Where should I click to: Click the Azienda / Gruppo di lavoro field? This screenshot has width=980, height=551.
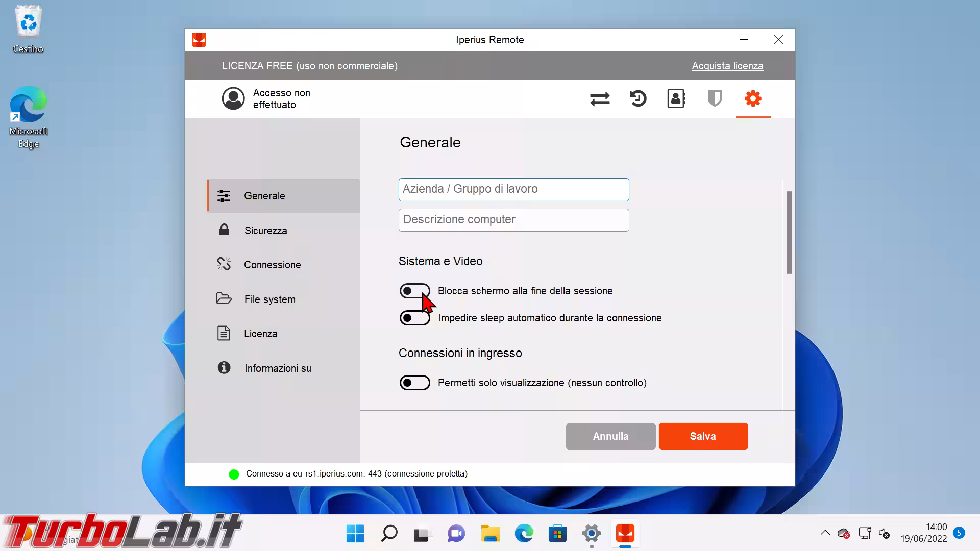[513, 189]
